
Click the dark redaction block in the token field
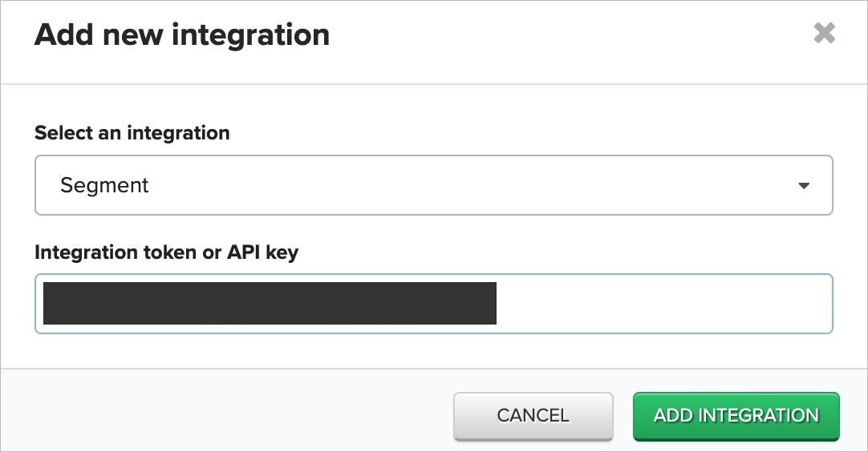coord(270,303)
